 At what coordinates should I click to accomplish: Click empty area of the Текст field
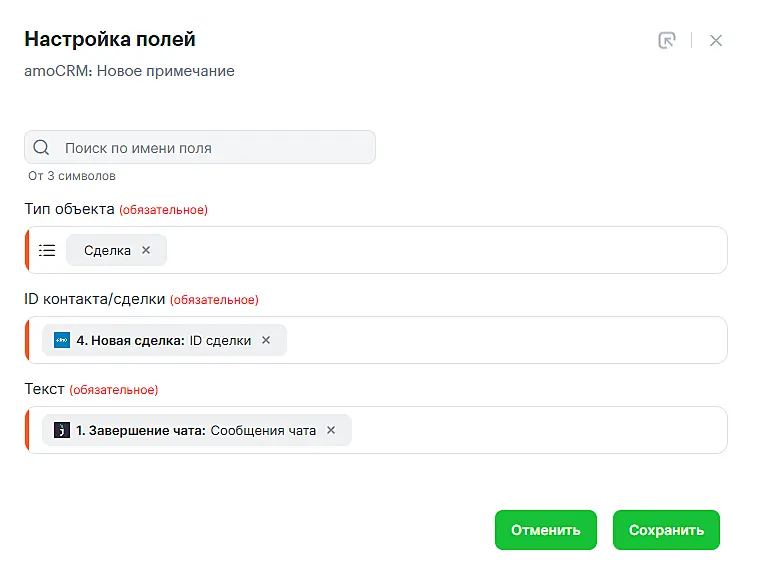[538, 430]
